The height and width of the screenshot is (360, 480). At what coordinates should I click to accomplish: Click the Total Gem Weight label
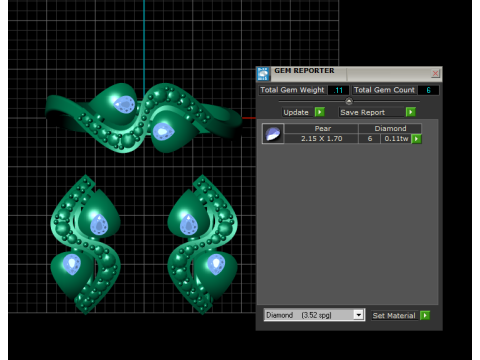[x=292, y=90]
